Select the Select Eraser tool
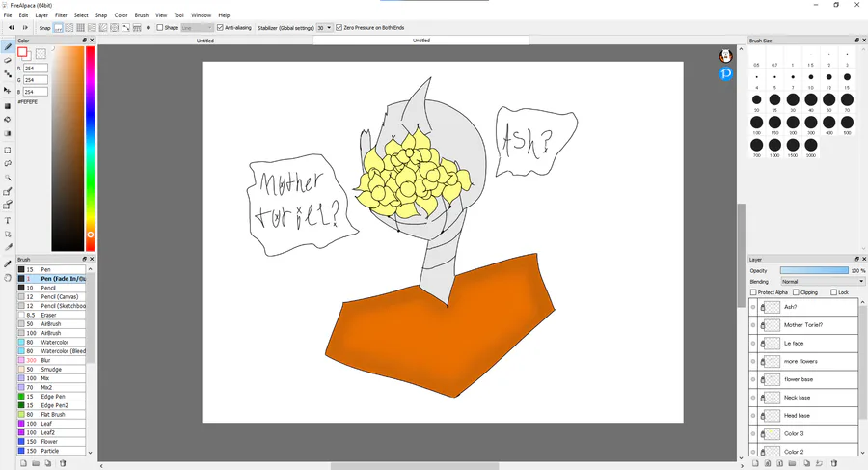This screenshot has width=868, height=470. pos(8,205)
